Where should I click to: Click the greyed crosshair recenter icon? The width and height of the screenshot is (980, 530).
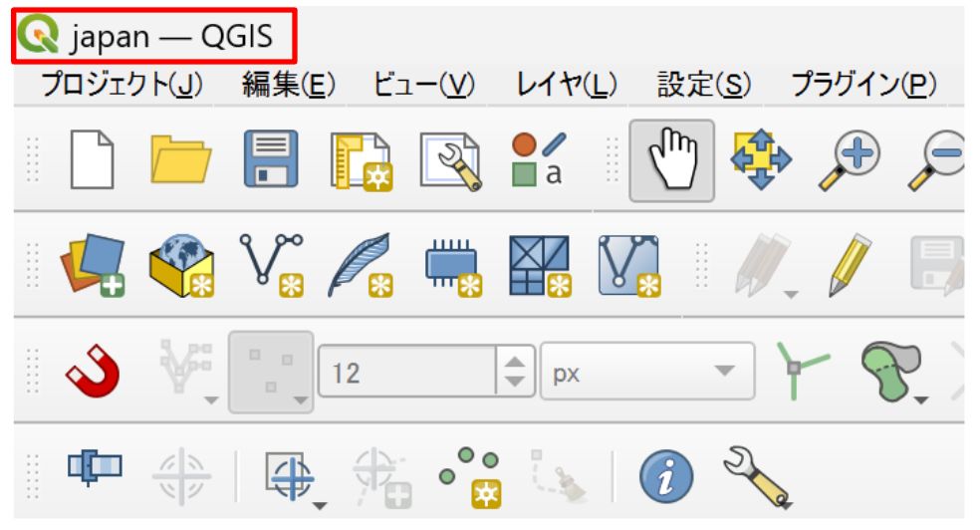coord(182,476)
